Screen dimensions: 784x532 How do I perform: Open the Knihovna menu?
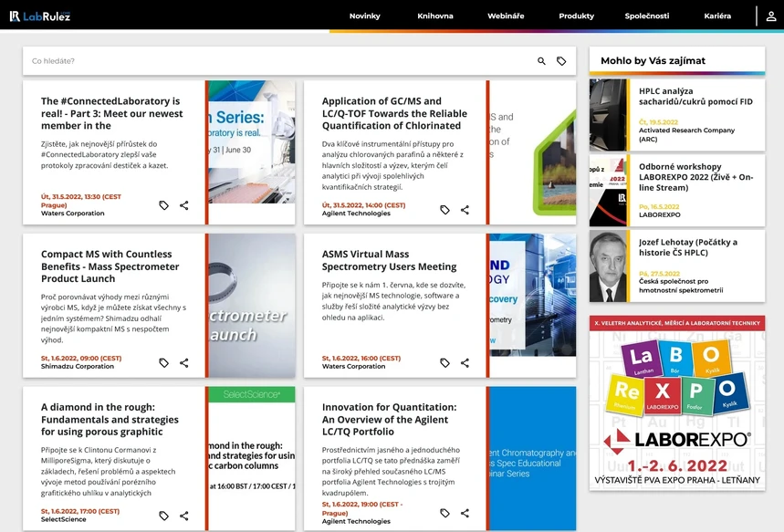click(435, 16)
